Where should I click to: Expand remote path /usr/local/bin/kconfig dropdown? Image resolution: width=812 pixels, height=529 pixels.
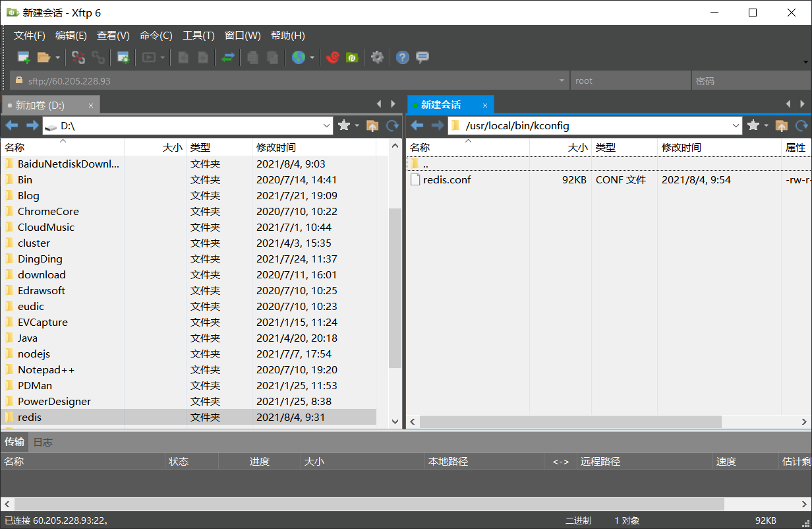click(x=737, y=125)
